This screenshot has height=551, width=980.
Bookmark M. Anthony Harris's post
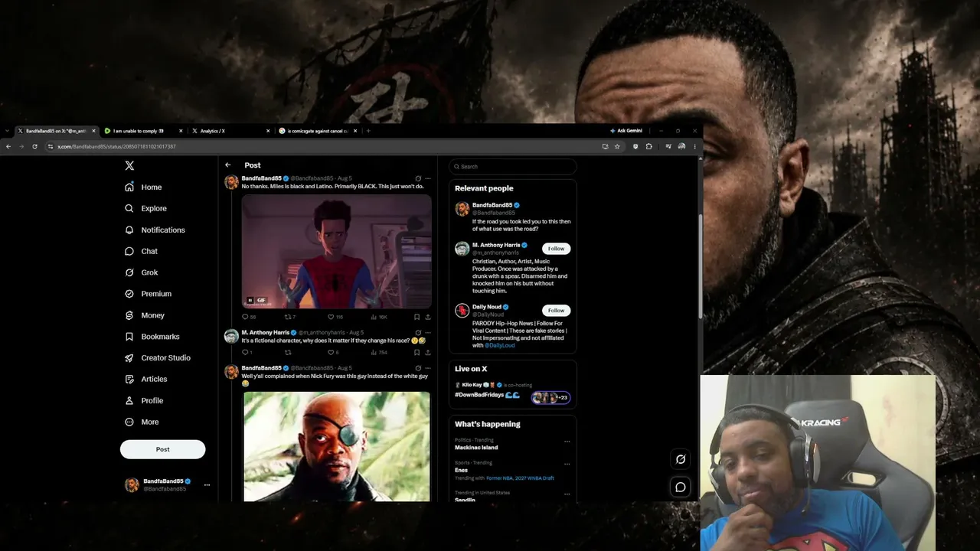(416, 352)
